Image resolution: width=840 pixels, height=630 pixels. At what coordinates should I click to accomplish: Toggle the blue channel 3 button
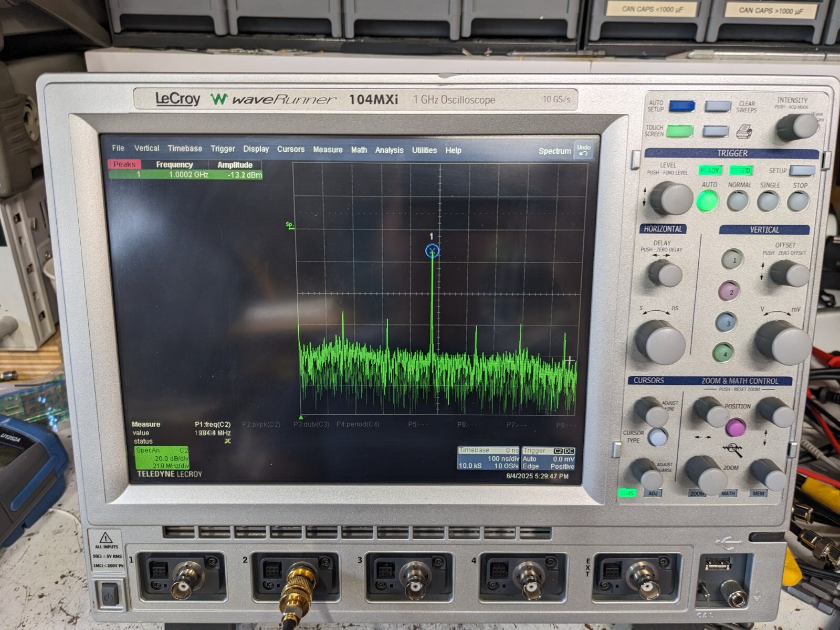726,323
